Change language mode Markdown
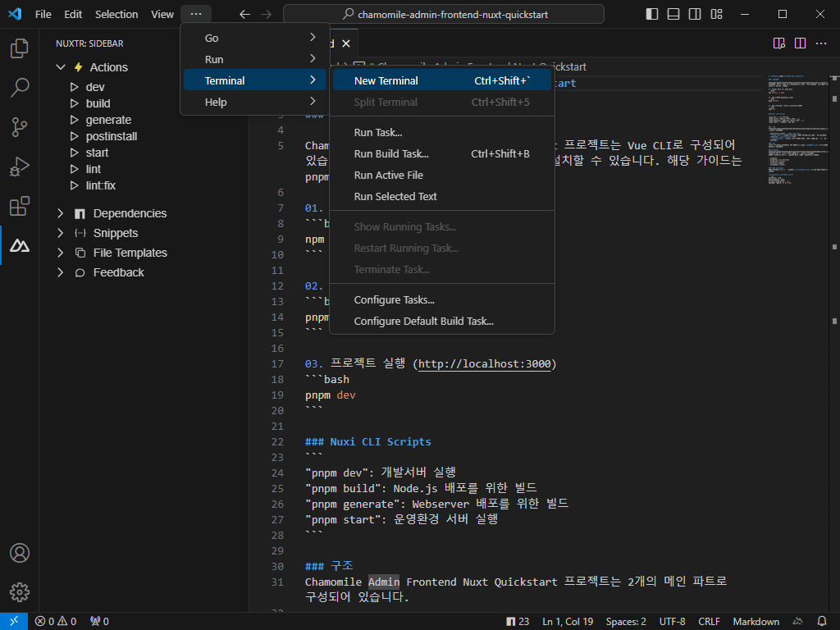 click(x=756, y=622)
